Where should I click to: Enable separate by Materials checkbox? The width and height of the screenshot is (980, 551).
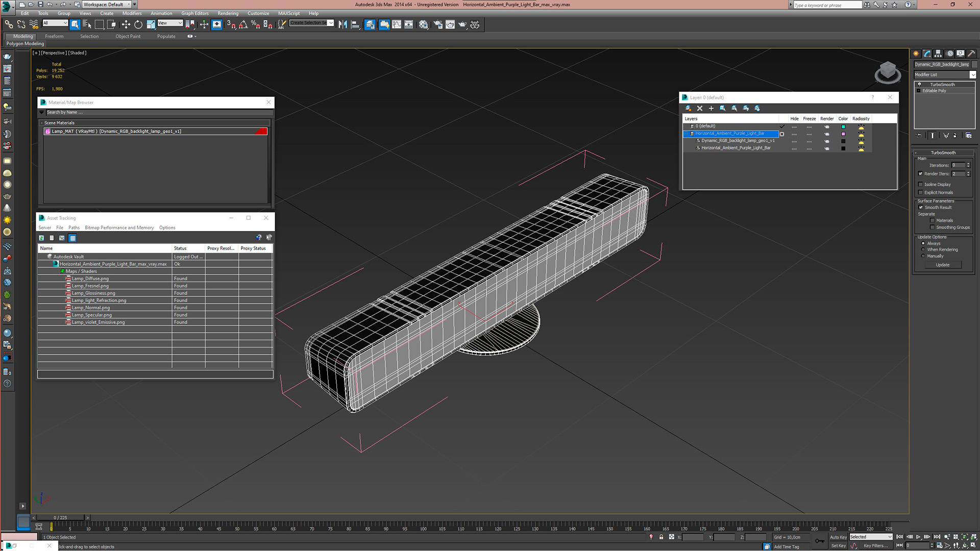(x=933, y=220)
